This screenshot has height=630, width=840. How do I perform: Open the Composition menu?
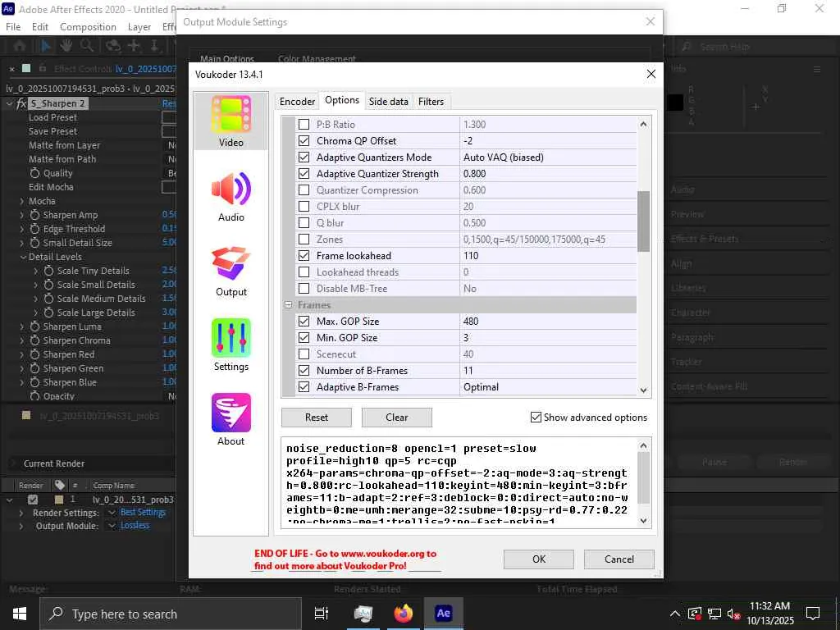pos(88,27)
